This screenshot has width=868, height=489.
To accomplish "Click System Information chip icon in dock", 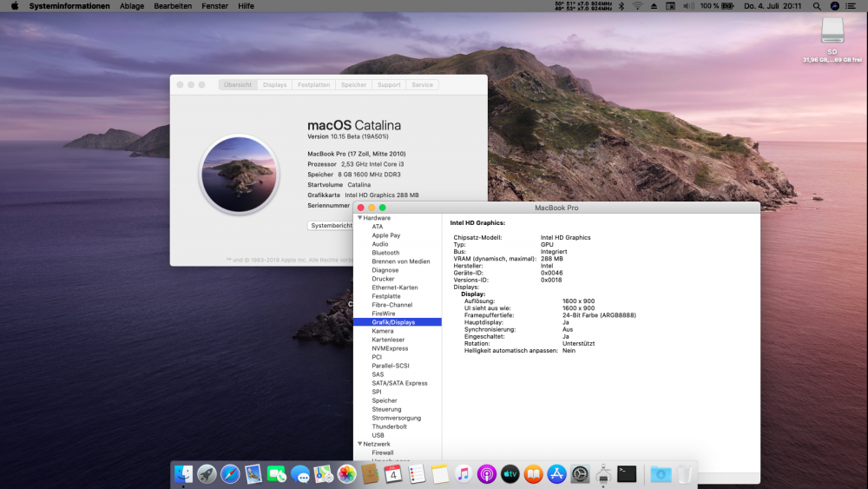I will (x=603, y=474).
